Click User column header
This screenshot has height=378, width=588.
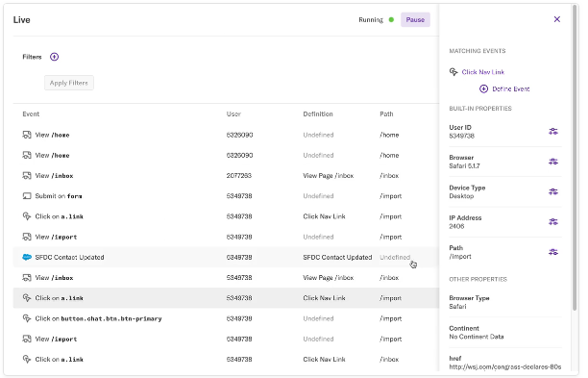(233, 113)
